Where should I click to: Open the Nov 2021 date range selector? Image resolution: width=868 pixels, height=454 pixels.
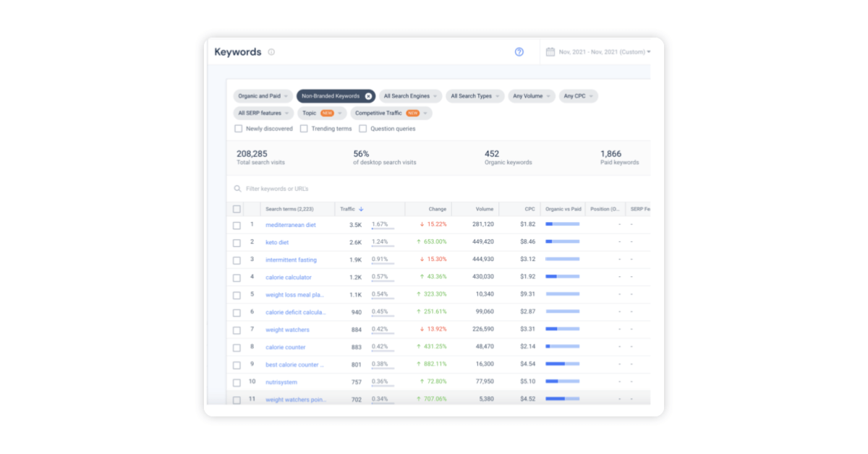tap(601, 52)
